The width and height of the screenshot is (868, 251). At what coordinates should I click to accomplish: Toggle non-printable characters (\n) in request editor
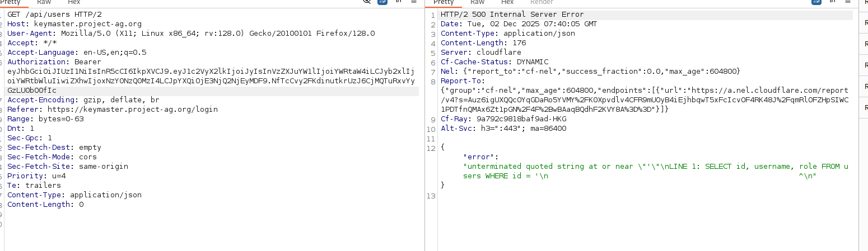tap(399, 2)
